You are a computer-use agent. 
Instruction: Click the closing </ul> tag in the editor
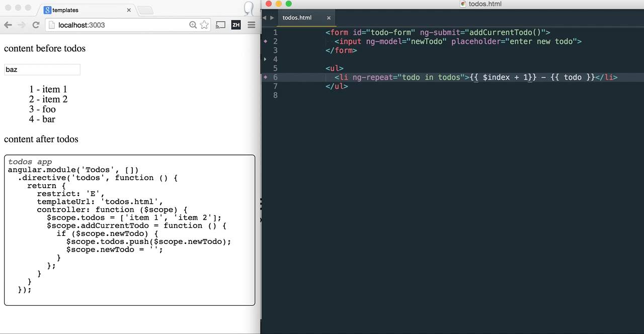(x=337, y=86)
